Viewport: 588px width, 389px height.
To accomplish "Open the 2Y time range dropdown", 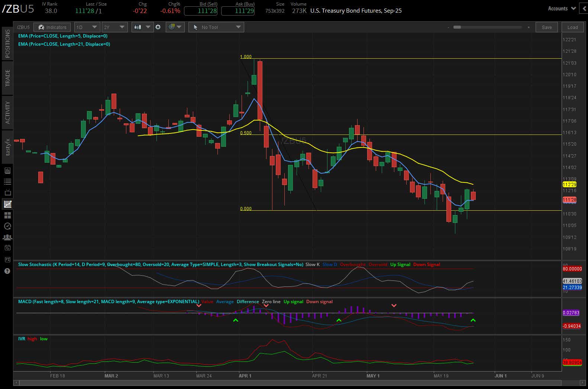I will pos(114,27).
